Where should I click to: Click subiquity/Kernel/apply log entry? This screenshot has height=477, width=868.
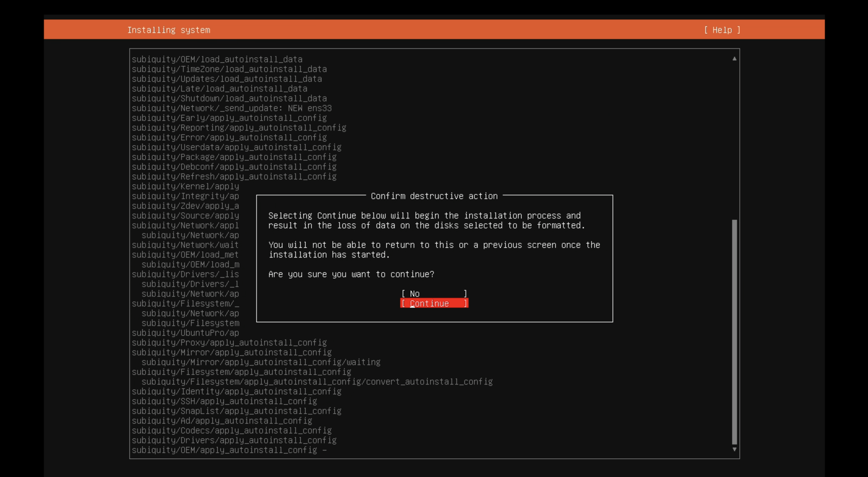pos(185,186)
